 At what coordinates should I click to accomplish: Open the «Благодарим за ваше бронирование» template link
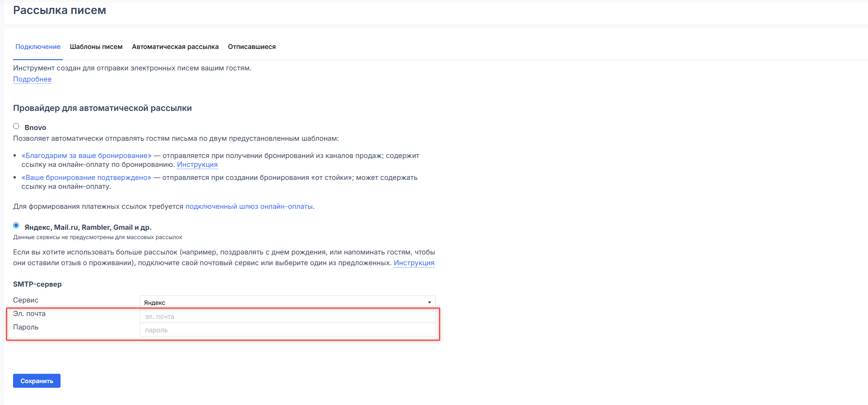click(87, 156)
